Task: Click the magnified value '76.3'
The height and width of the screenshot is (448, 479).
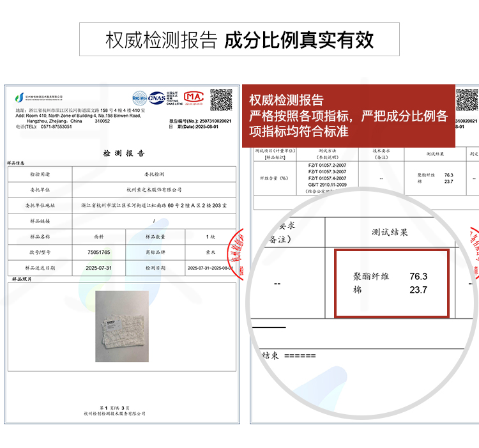Action: point(418,277)
